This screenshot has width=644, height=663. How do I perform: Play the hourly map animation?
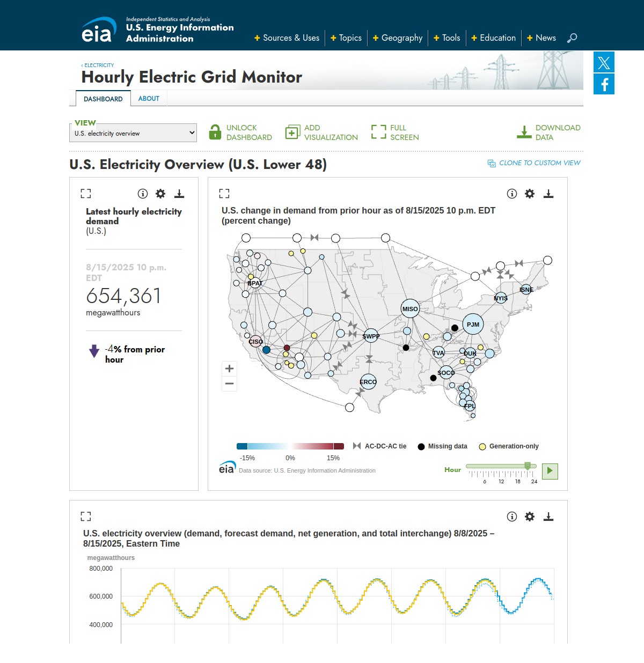[550, 471]
